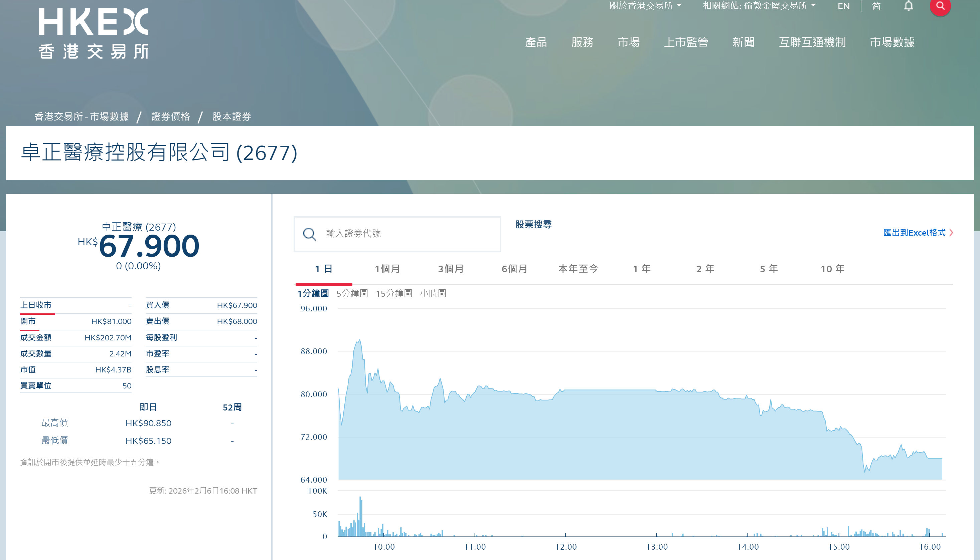Image resolution: width=980 pixels, height=560 pixels.
Task: Click the 匯出到Excel格式 link
Action: [x=914, y=233]
